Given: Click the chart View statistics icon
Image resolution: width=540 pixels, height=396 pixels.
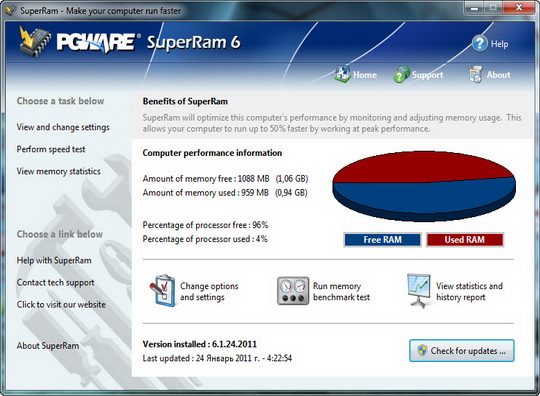Looking at the screenshot, I should coord(419,290).
